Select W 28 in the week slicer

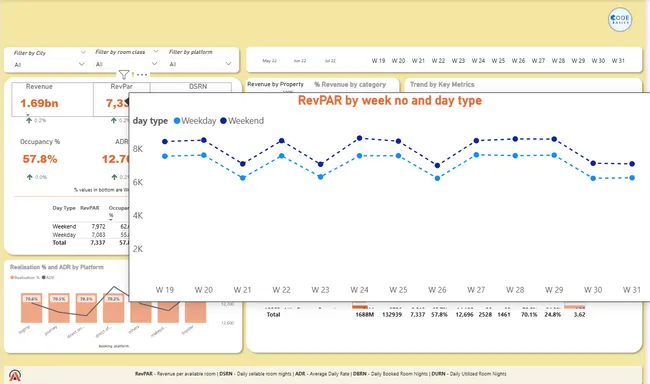[x=558, y=61]
